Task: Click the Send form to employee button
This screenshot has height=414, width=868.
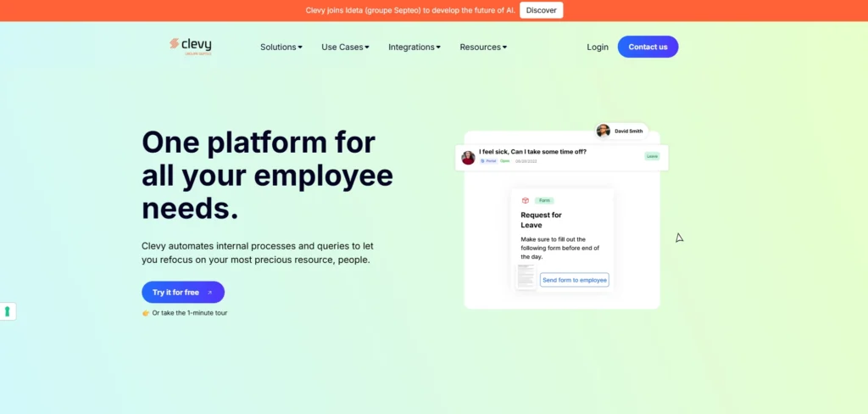Action: point(575,280)
